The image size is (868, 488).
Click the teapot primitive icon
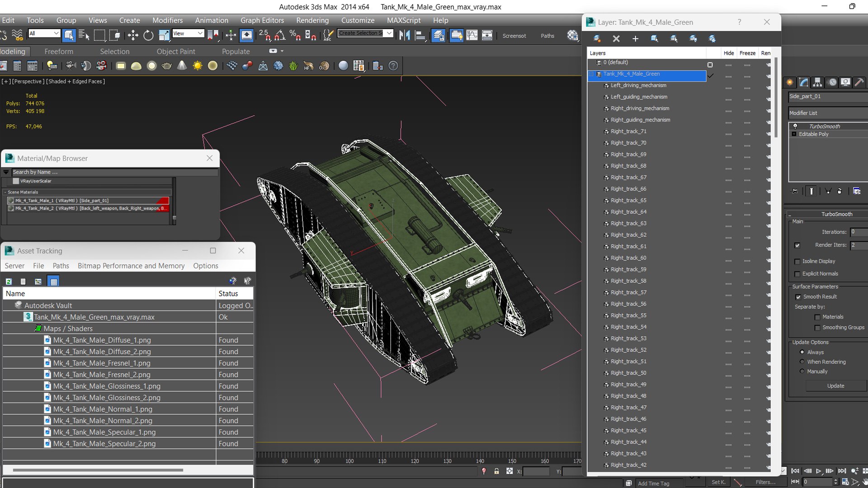coord(167,66)
